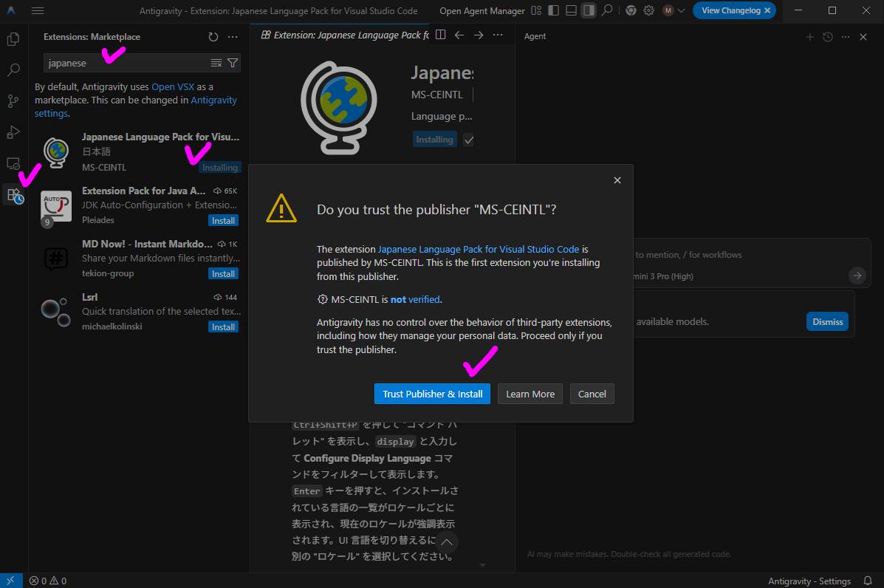
Task: Clear the extensions search results
Action: [x=216, y=63]
